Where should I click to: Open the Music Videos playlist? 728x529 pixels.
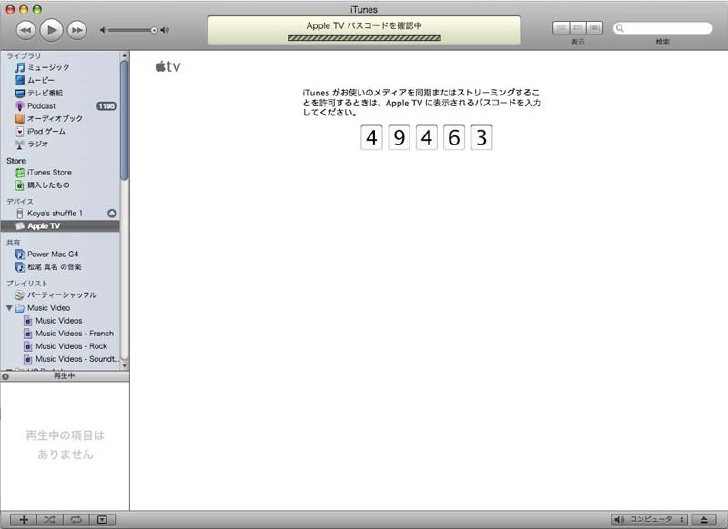click(x=60, y=321)
